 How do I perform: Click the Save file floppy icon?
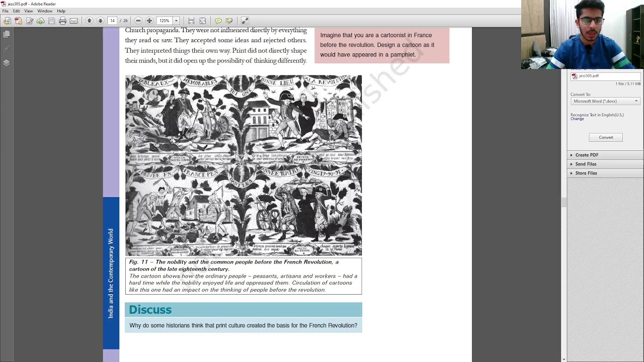click(51, 21)
